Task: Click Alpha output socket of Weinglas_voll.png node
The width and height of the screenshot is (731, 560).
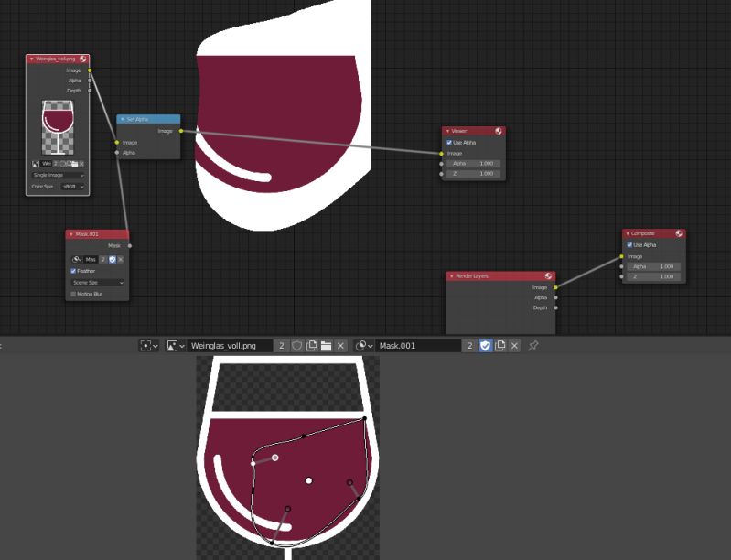Action: [x=90, y=81]
